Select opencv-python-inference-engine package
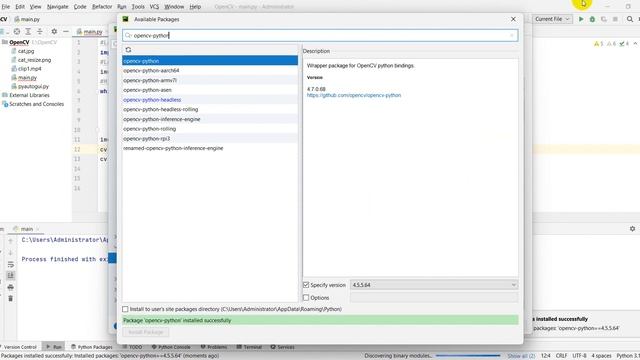The height and width of the screenshot is (360, 640). coord(210,119)
